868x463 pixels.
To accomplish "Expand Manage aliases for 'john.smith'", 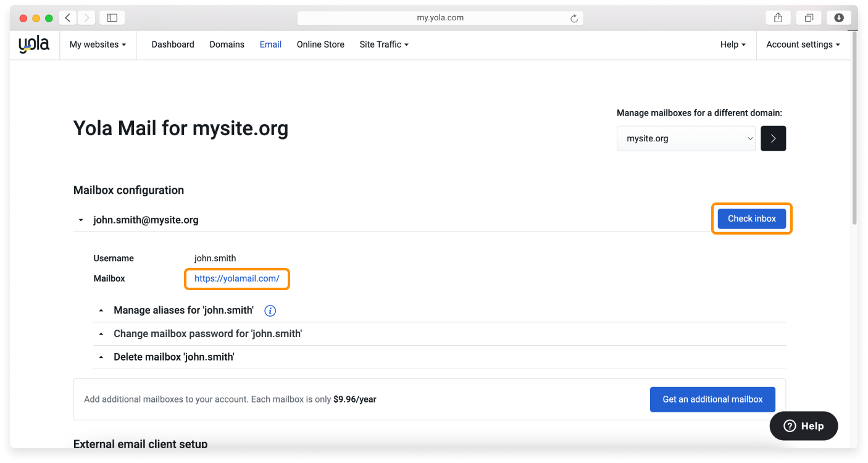I will 183,310.
